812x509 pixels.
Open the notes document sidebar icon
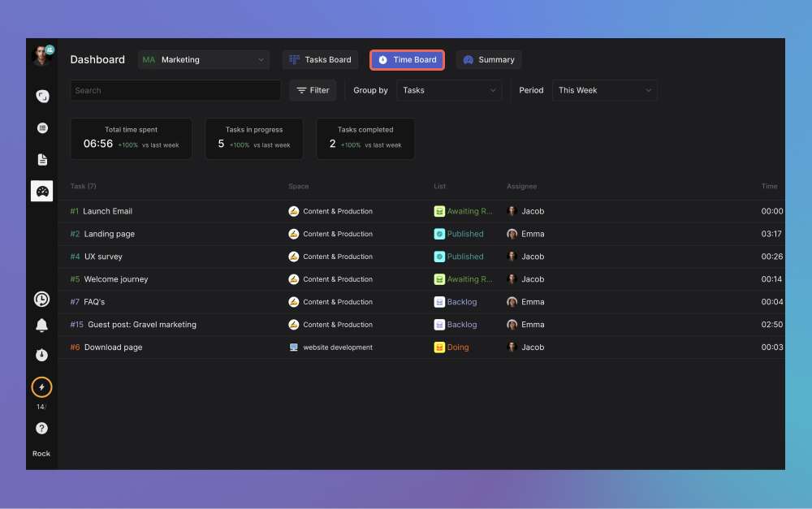[42, 159]
